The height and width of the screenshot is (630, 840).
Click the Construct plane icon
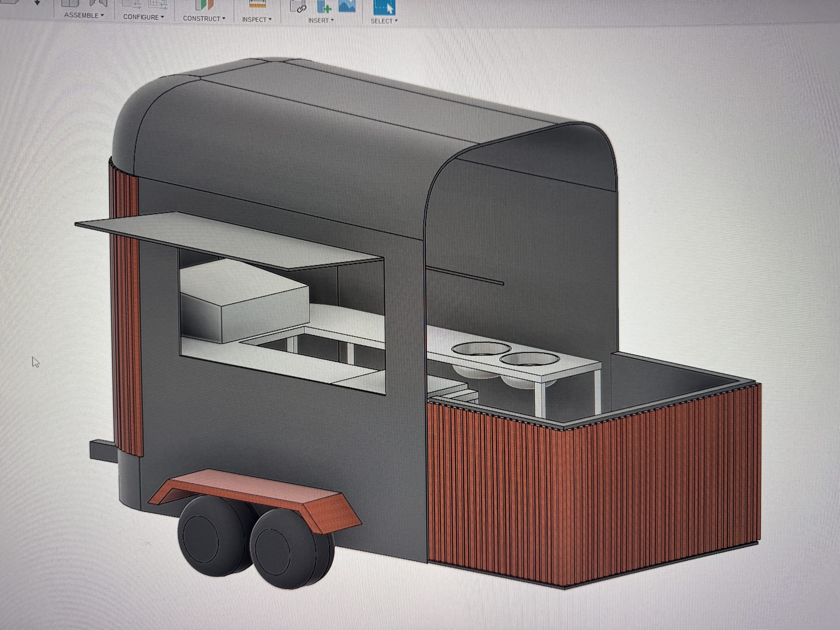click(204, 5)
